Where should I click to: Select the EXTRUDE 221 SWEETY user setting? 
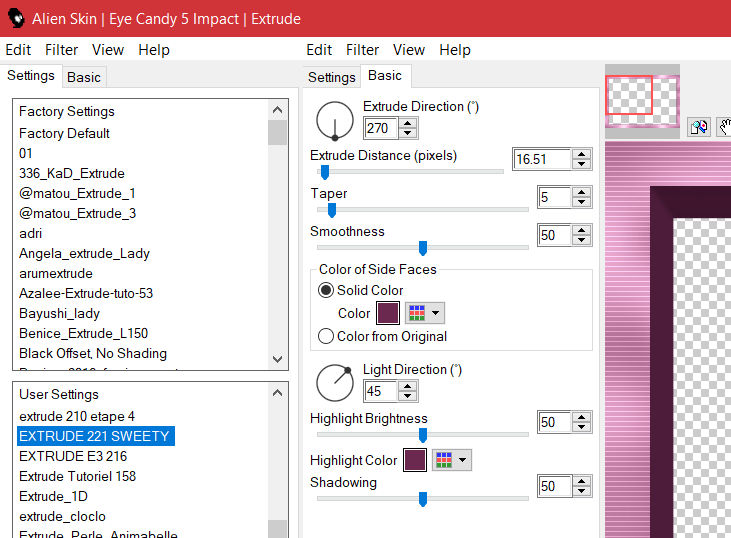click(96, 436)
